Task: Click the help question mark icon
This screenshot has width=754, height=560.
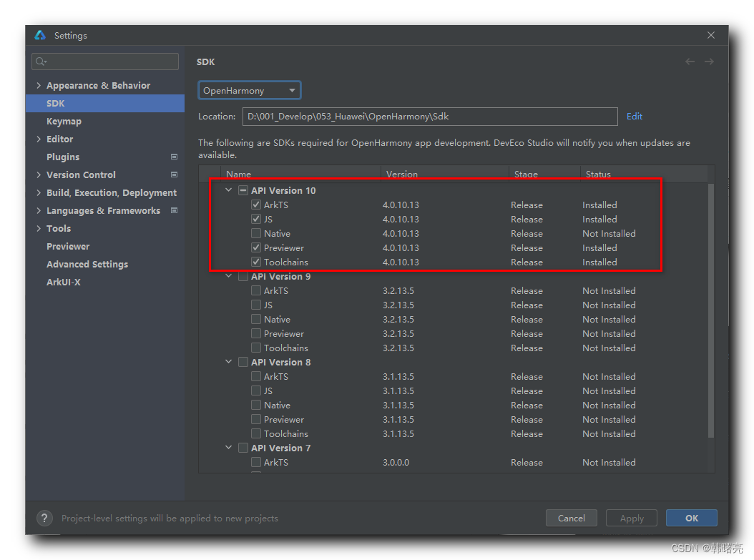Action: pyautogui.click(x=44, y=518)
